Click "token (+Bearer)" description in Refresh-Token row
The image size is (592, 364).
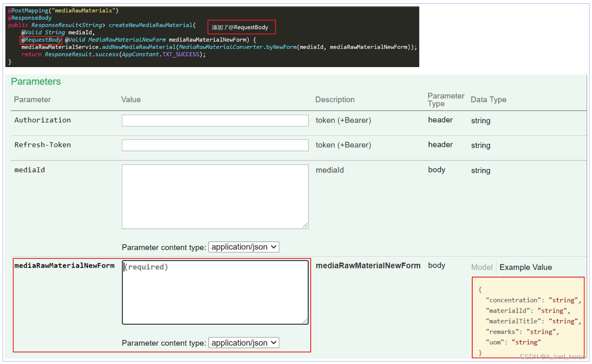[x=343, y=145]
